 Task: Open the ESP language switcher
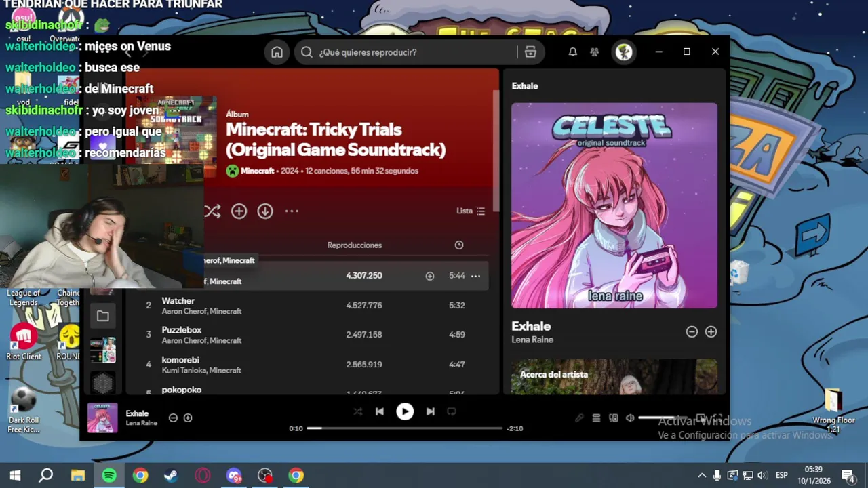click(781, 475)
